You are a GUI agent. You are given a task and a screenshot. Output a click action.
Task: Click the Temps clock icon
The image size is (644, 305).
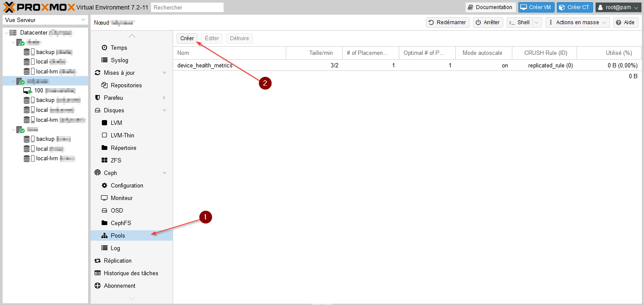pyautogui.click(x=104, y=48)
